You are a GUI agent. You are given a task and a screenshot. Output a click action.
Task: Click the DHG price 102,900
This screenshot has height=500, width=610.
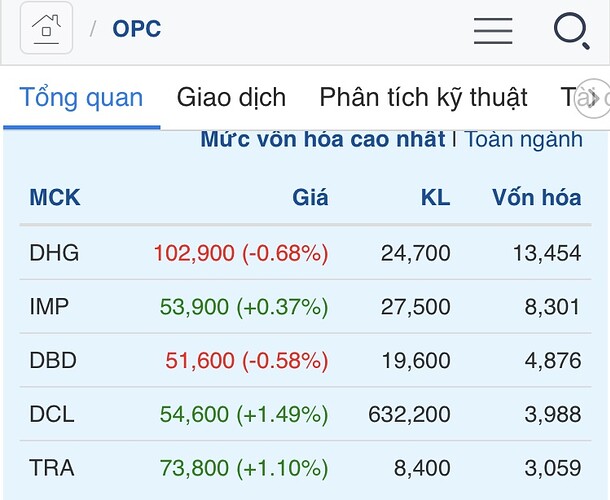click(192, 253)
